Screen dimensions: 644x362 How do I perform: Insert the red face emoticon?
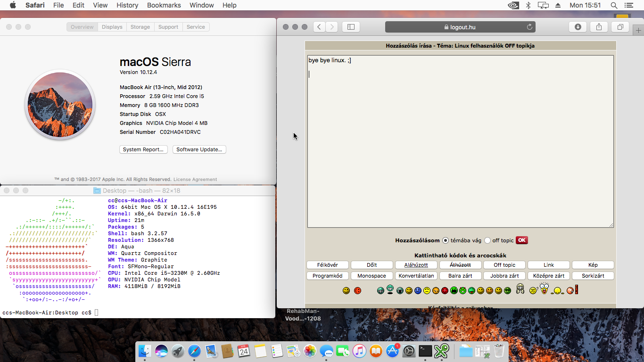click(357, 290)
